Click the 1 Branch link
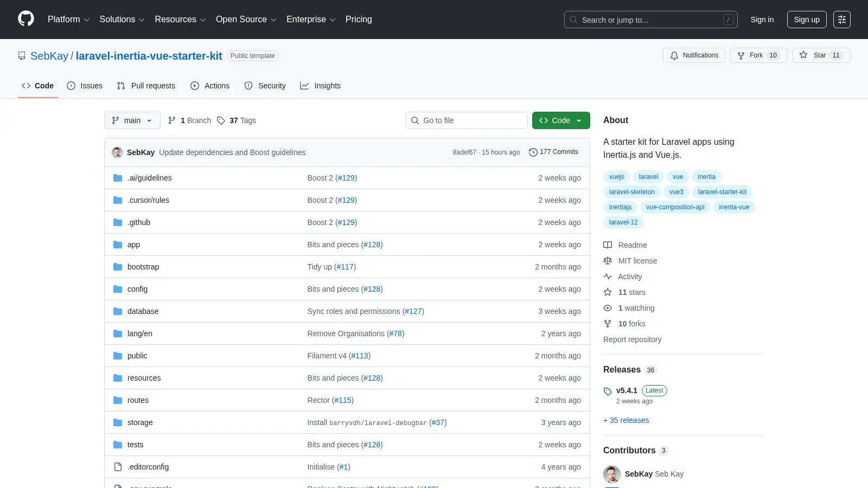 [x=190, y=120]
